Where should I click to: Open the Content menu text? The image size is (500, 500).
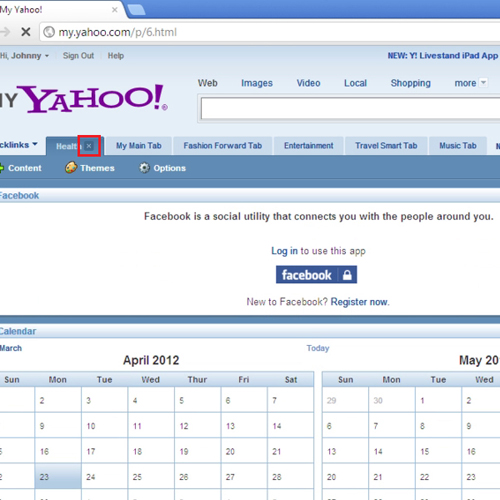click(x=25, y=168)
